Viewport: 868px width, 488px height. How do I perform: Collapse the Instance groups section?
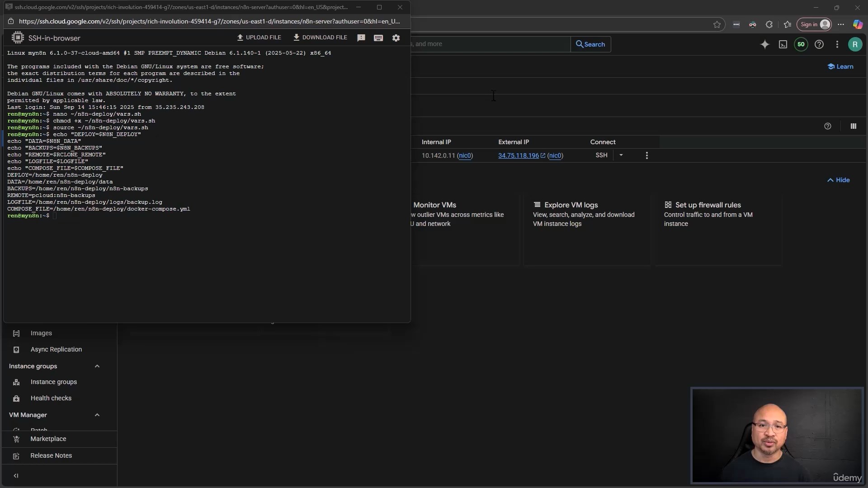pos(97,366)
